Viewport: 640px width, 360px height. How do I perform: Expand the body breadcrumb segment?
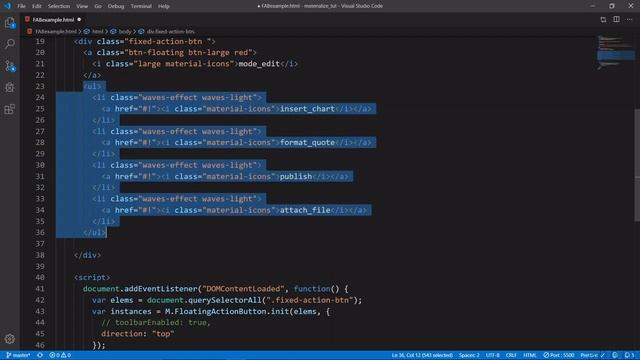[x=125, y=31]
